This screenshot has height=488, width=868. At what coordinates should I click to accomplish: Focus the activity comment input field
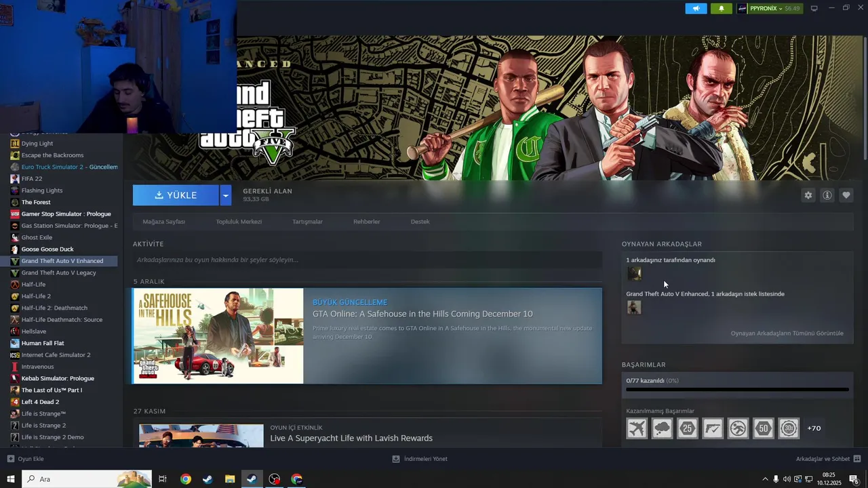(x=367, y=260)
